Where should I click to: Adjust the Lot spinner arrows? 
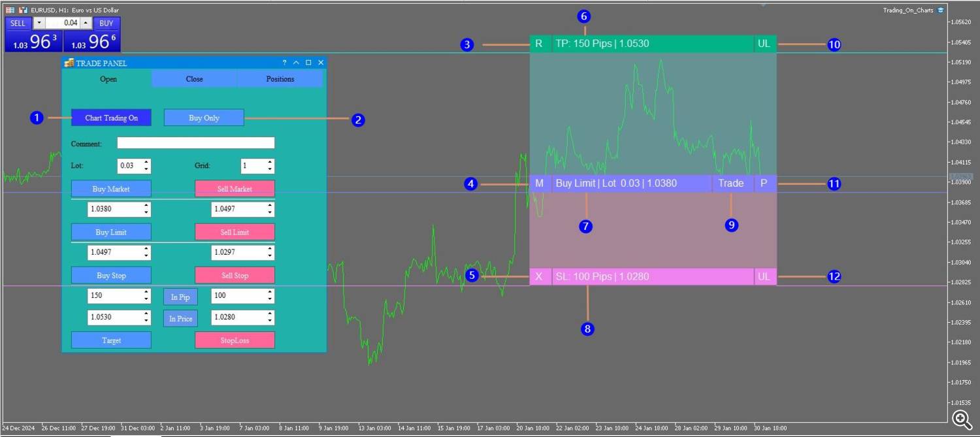pyautogui.click(x=146, y=166)
